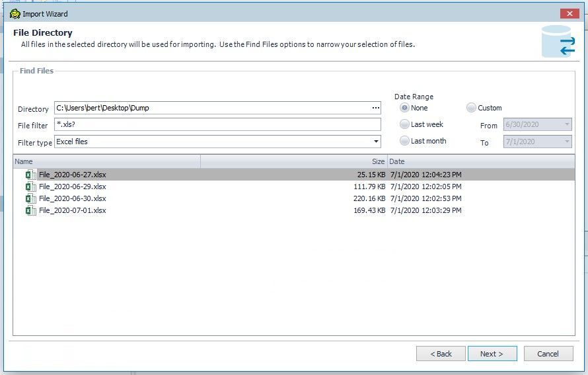
Task: Click the Toad icon in Import Wizard title bar
Action: [15, 14]
